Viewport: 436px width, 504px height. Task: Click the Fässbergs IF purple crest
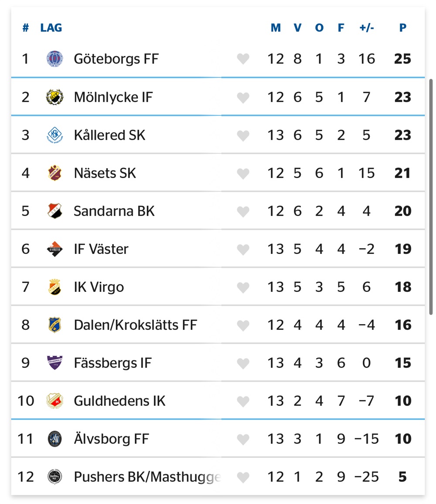pyautogui.click(x=54, y=362)
